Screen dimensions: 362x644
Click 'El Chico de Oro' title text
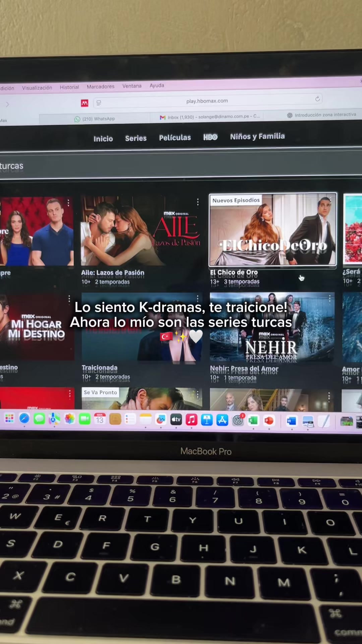coord(234,272)
